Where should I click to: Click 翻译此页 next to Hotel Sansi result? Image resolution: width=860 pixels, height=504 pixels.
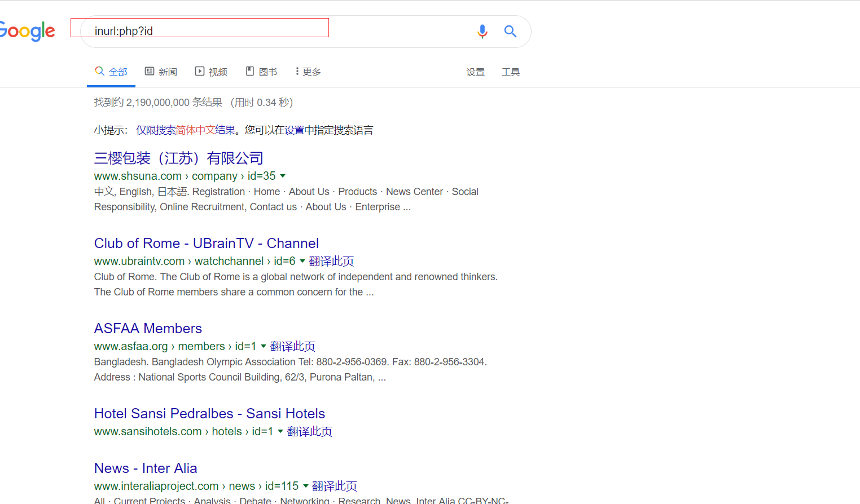(309, 431)
